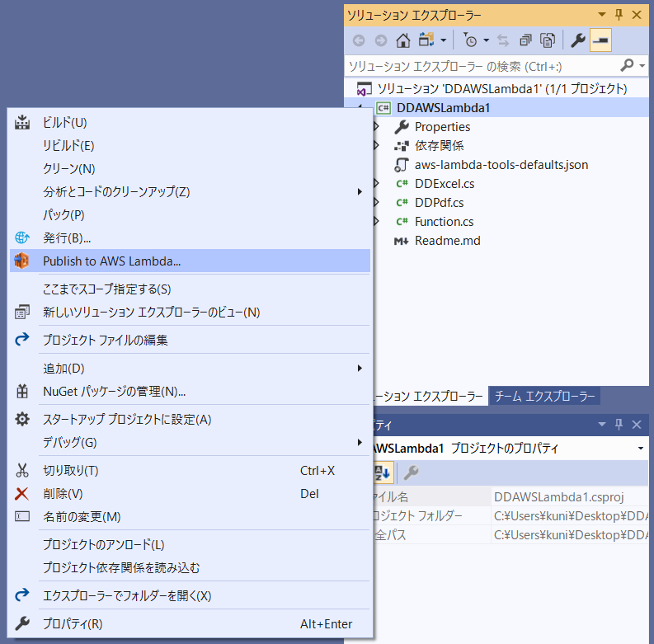Image resolution: width=654 pixels, height=644 pixels.
Task: Select Publish to AWS Lambda... menu item
Action: pyautogui.click(x=190, y=261)
